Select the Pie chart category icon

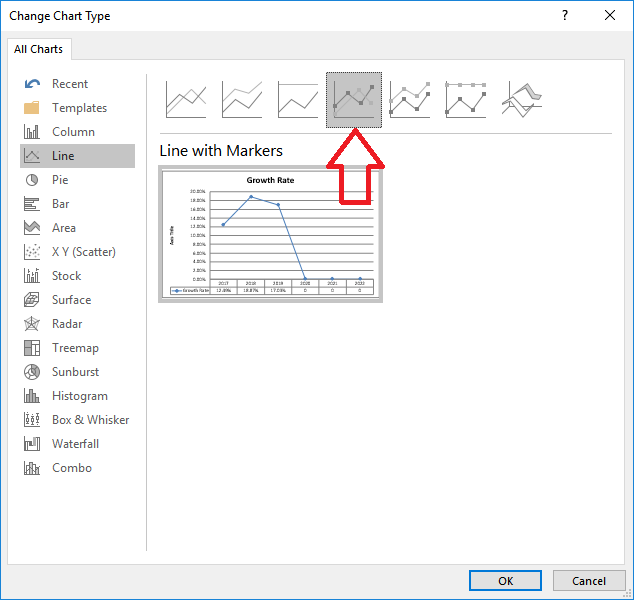(32, 180)
